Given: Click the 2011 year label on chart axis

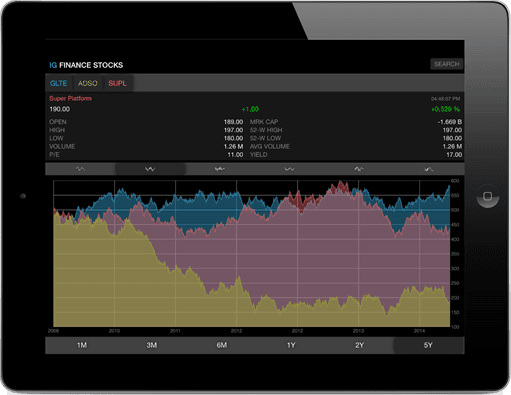Looking at the screenshot, I should (x=175, y=331).
